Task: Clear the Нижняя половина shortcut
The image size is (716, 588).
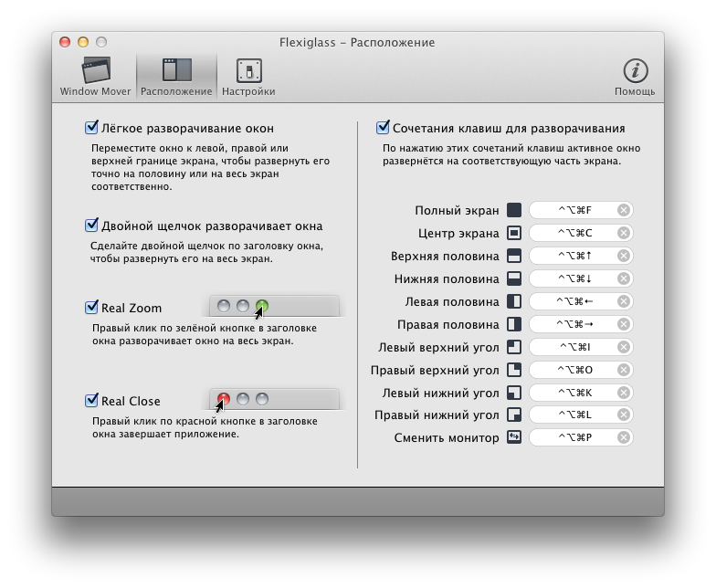Action: pyautogui.click(x=623, y=278)
